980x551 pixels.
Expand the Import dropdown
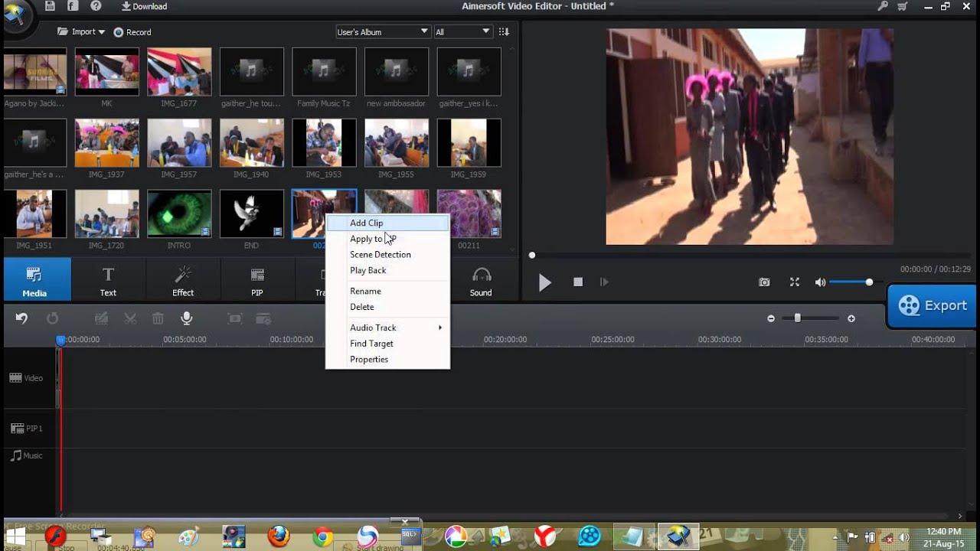click(x=81, y=32)
